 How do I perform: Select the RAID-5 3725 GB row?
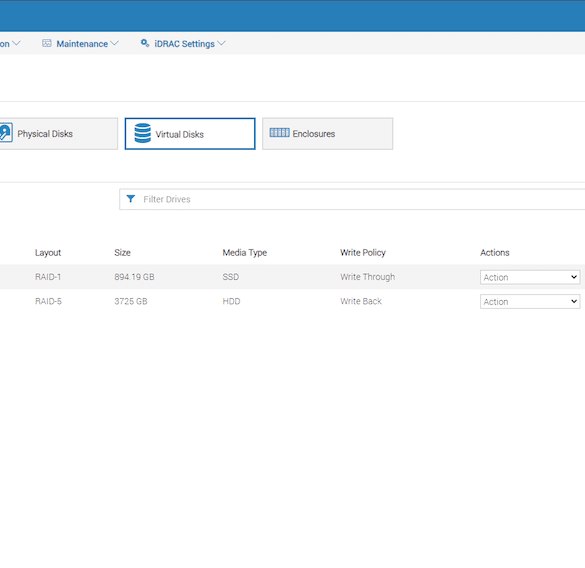point(292,301)
